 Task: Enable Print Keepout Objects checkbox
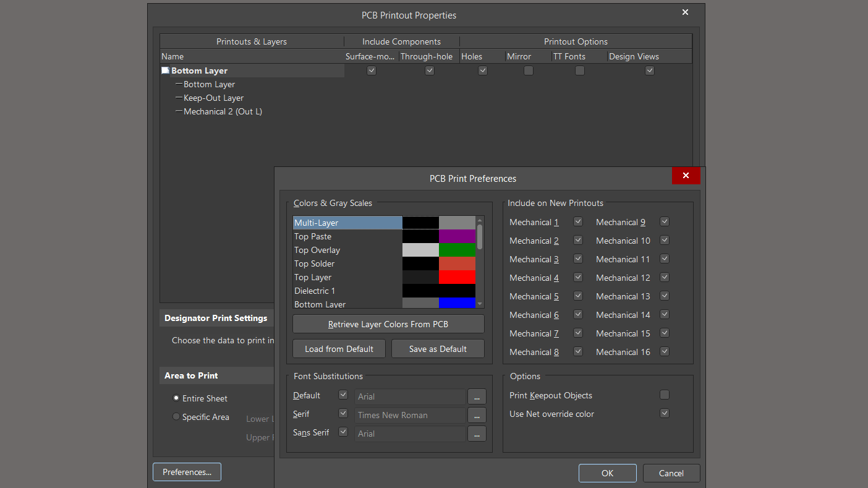(665, 395)
